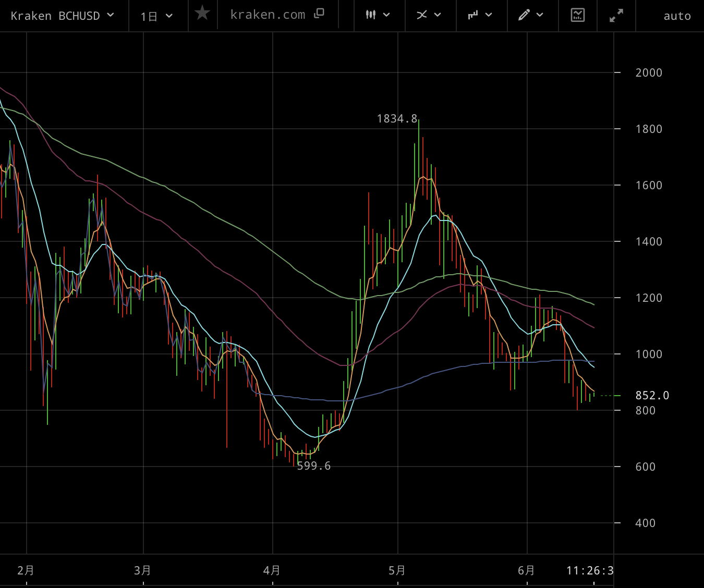Screen dimensions: 704x588
Task: Click the 600 price axis label
Action: [646, 467]
